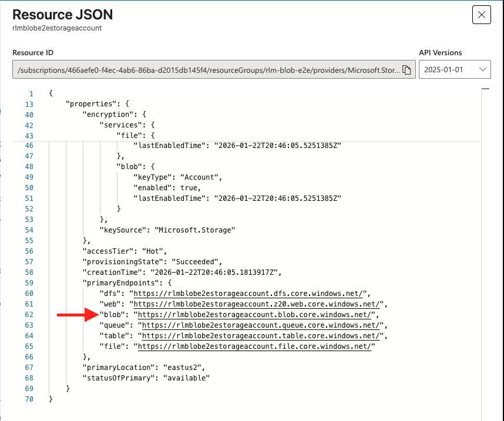Select the 2025-01-01 API version chevron
The height and width of the screenshot is (421, 504).
coord(483,69)
